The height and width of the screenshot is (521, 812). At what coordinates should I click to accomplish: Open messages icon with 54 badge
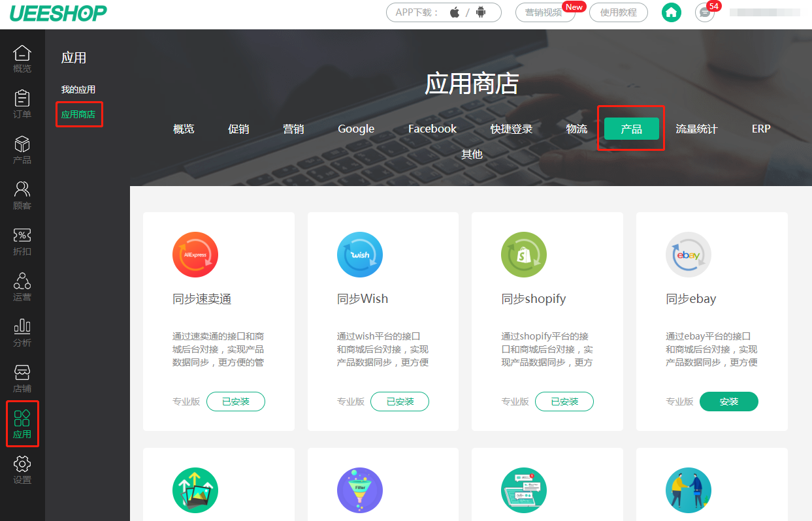click(x=705, y=12)
